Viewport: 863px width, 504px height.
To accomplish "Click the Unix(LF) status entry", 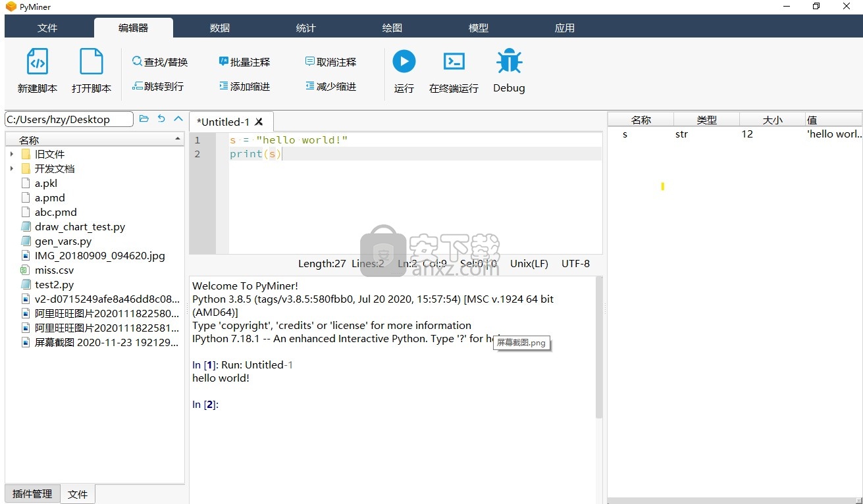I will 529,263.
